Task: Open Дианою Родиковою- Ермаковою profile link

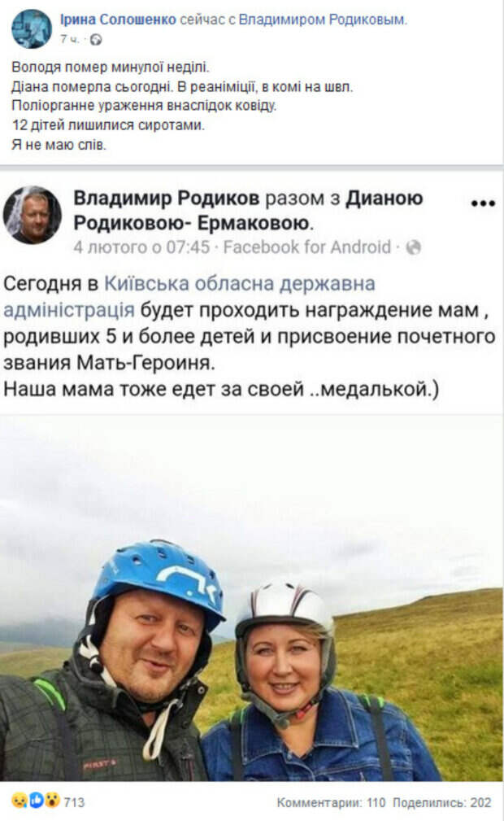Action: coord(248,211)
